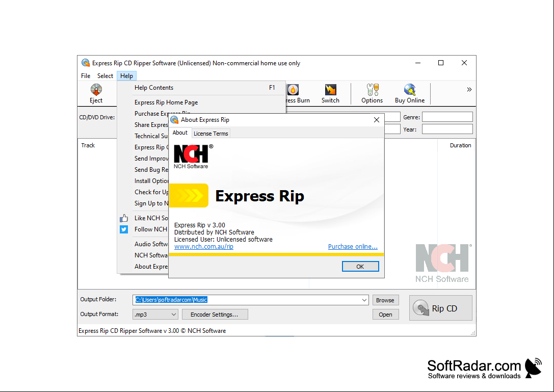Screen dimensions: 554x392
Task: Open the Options toolbar icon
Action: click(372, 93)
